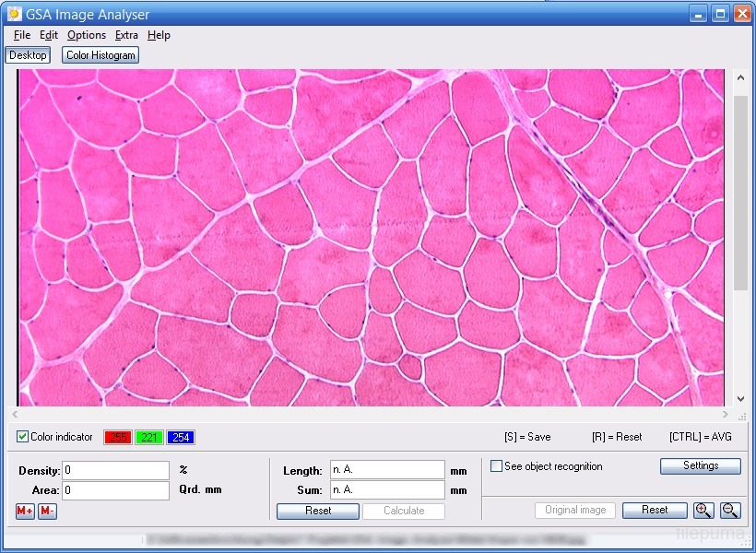Click the M- memory subtract icon
Viewport: 756px width, 553px height.
pyautogui.click(x=47, y=512)
